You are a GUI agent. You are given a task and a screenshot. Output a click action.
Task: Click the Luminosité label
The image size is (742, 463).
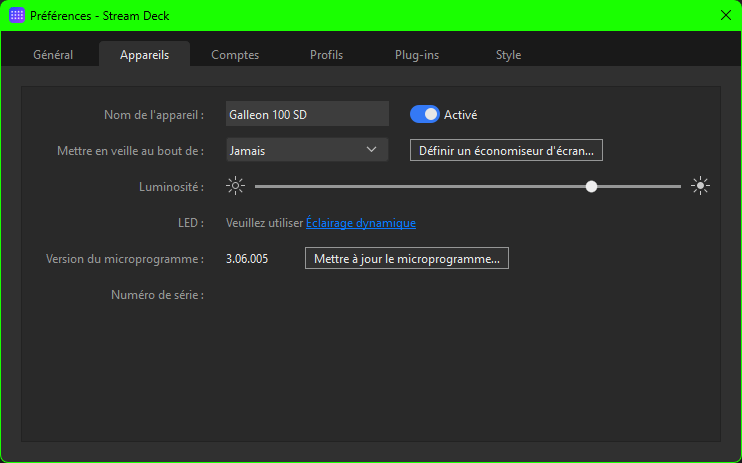tap(171, 187)
